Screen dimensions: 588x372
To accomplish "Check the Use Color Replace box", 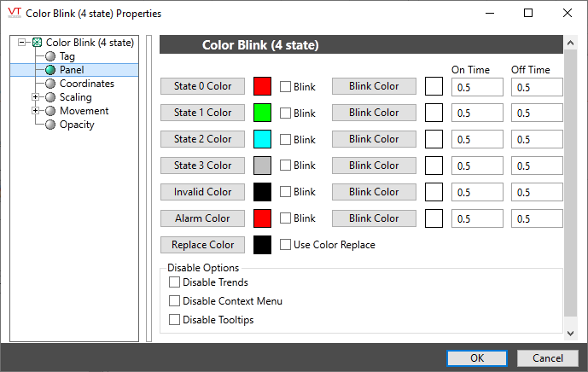I will point(286,245).
